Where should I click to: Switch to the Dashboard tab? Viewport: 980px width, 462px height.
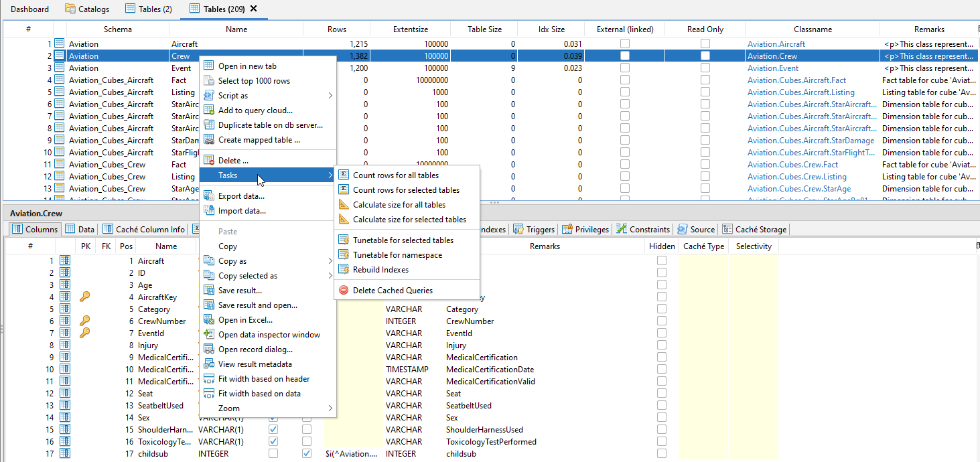pos(29,9)
